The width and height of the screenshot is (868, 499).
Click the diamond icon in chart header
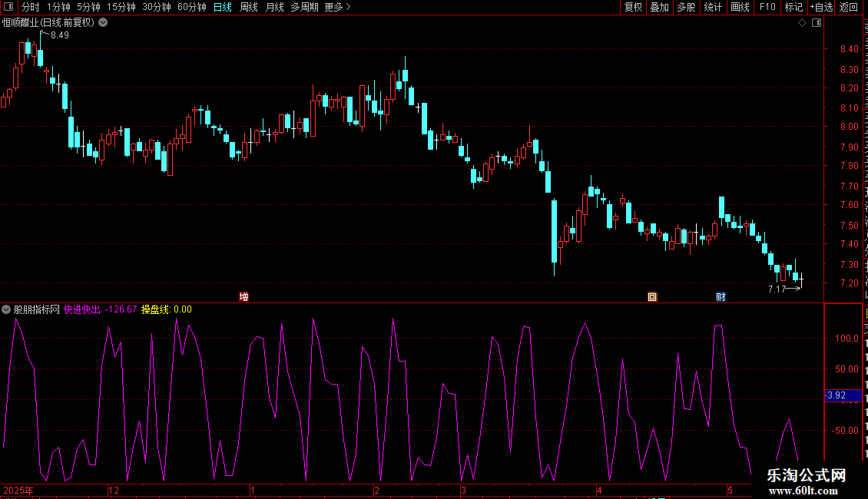pos(802,23)
